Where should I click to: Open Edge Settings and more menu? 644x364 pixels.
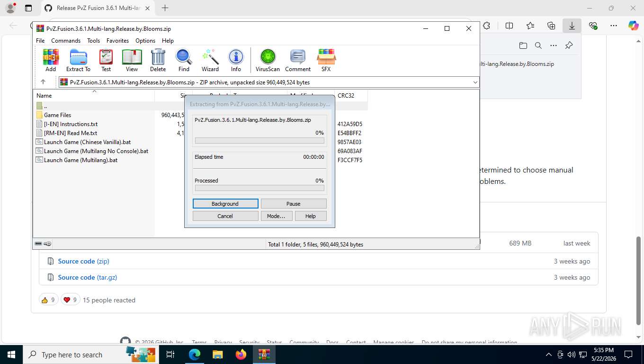click(613, 26)
